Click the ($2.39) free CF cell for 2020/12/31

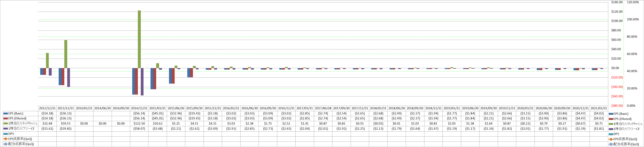pos(581,128)
